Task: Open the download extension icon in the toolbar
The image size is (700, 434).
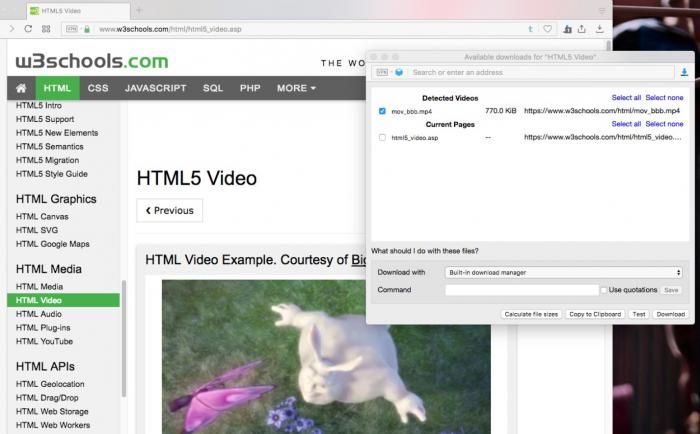Action: (567, 29)
